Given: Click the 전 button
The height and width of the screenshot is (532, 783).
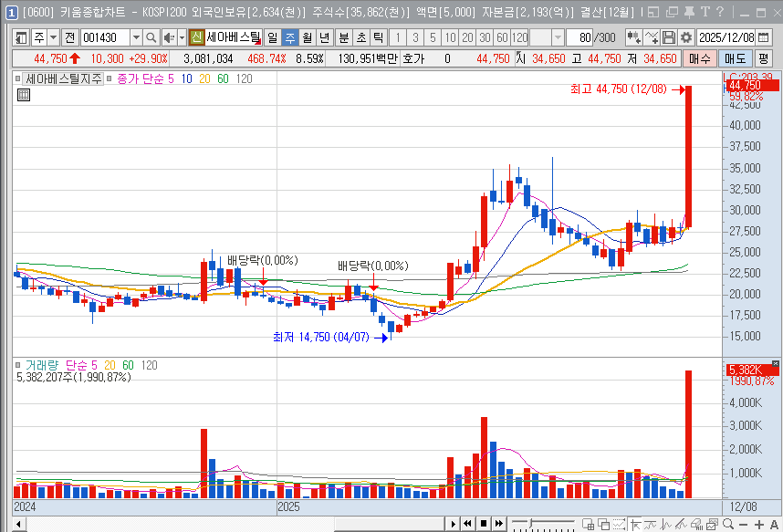Looking at the screenshot, I should pyautogui.click(x=70, y=37).
